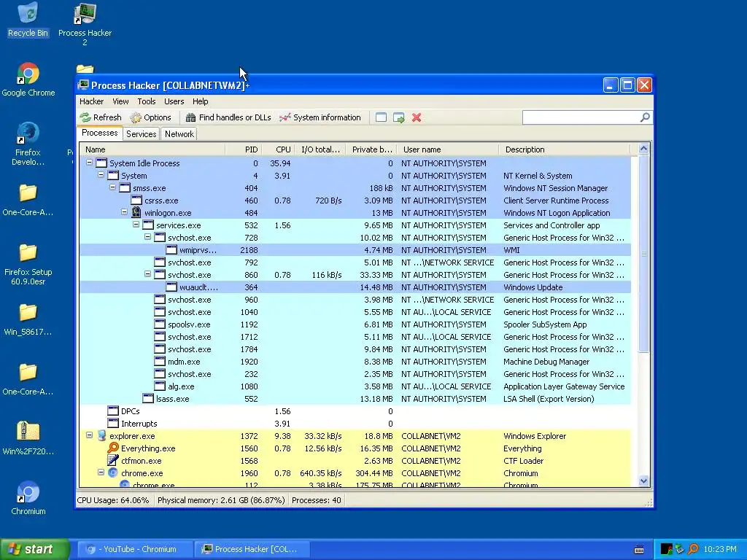Screen dimensions: 747x560
Task: Sort by the PID column header
Action: pos(244,149)
